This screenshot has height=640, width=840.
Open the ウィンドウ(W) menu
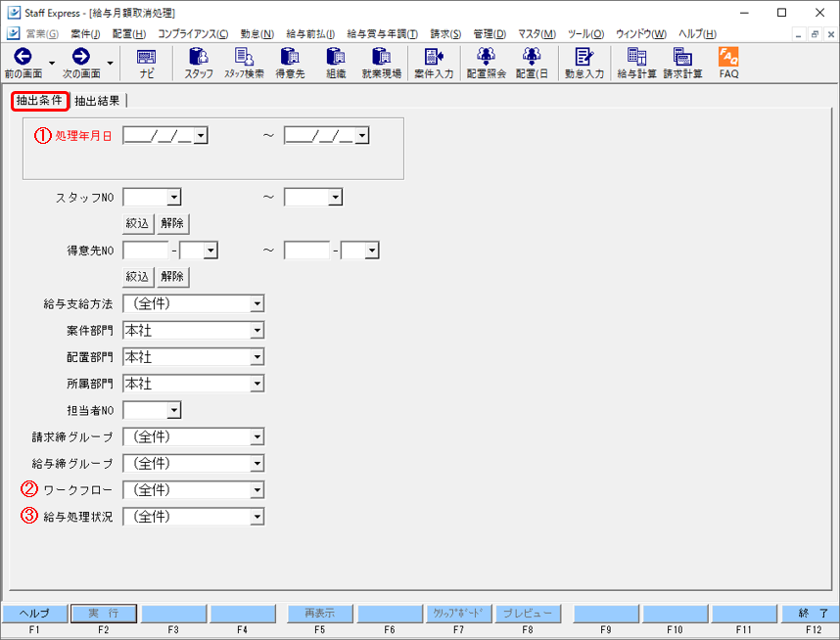click(641, 33)
